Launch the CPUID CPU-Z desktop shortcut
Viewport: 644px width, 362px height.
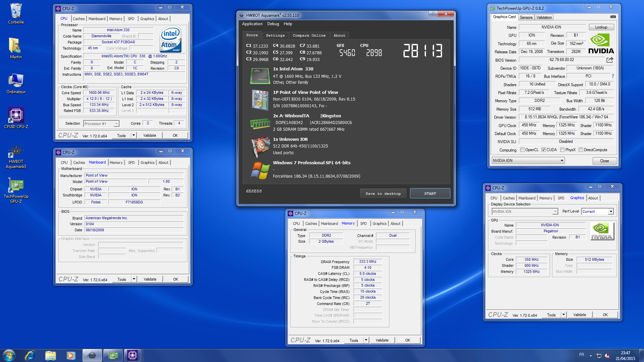click(x=16, y=118)
